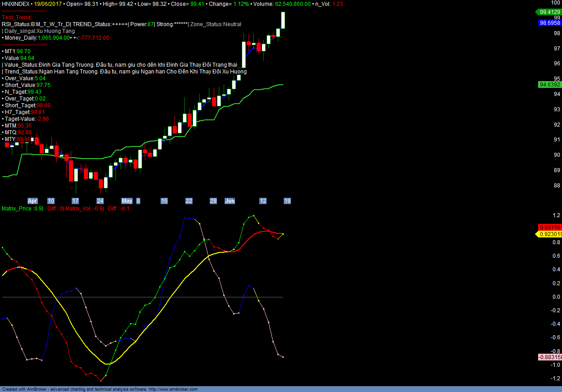Select the pink -0.883158 indicator value label

click(549, 357)
